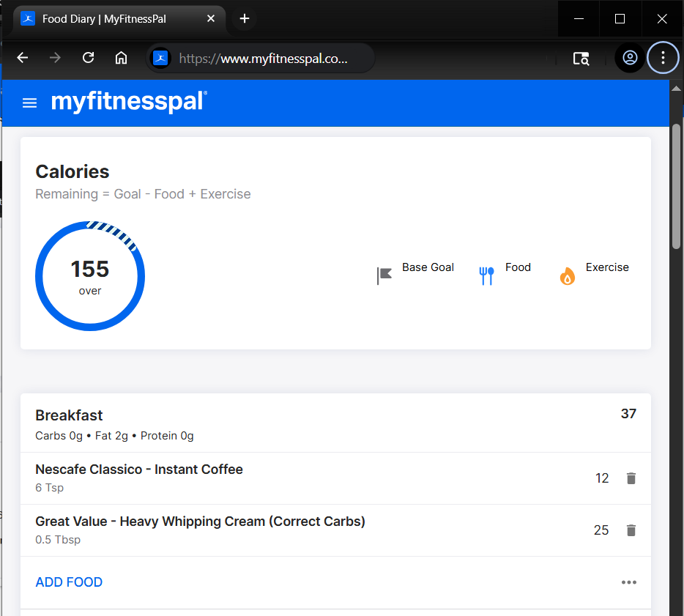The height and width of the screenshot is (616, 684).
Task: Open the myfitnesspal hamburger menu
Action: (x=30, y=103)
